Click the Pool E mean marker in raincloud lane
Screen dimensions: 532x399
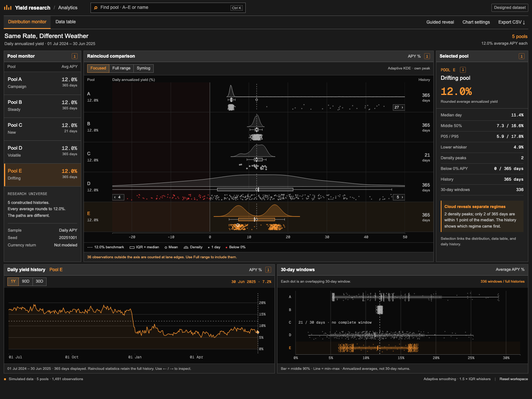257,219
